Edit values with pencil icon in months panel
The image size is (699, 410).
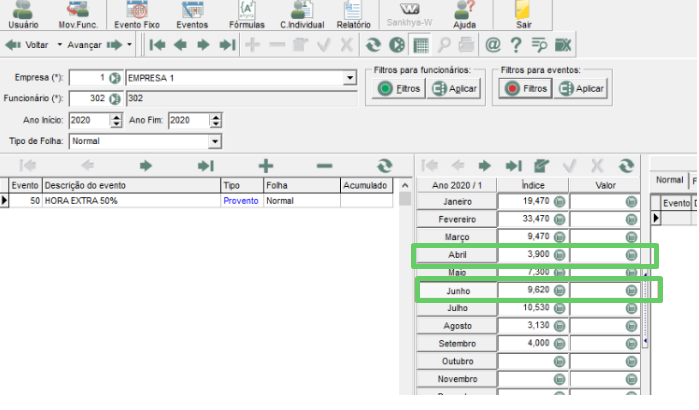[541, 166]
